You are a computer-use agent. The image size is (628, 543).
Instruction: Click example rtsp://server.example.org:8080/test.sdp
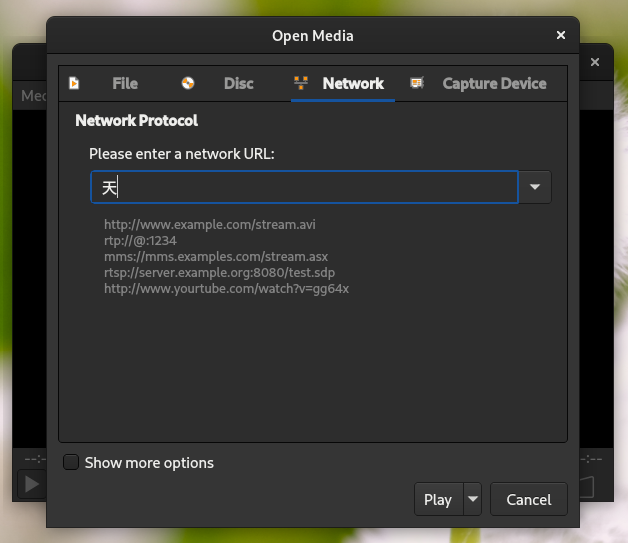[219, 272]
